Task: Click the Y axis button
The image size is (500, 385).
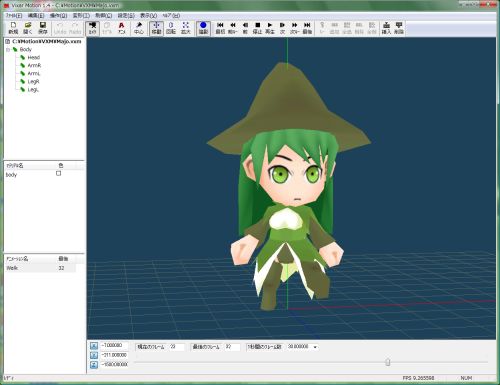Action: pyautogui.click(x=94, y=355)
